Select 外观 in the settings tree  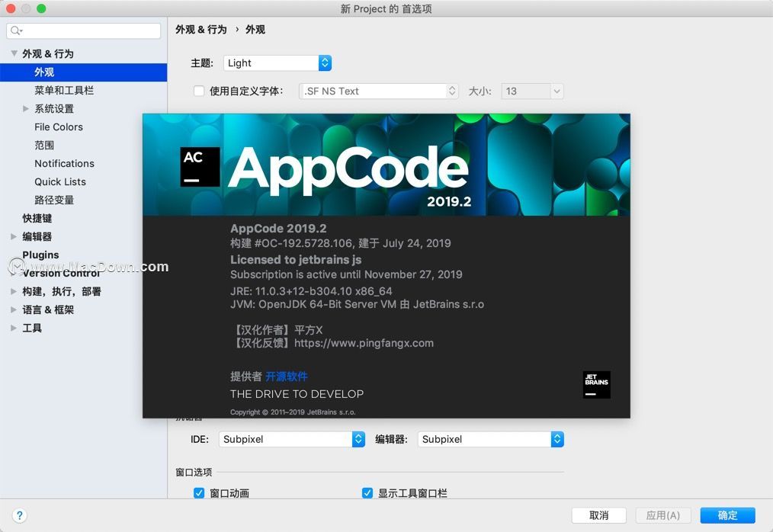(83, 72)
